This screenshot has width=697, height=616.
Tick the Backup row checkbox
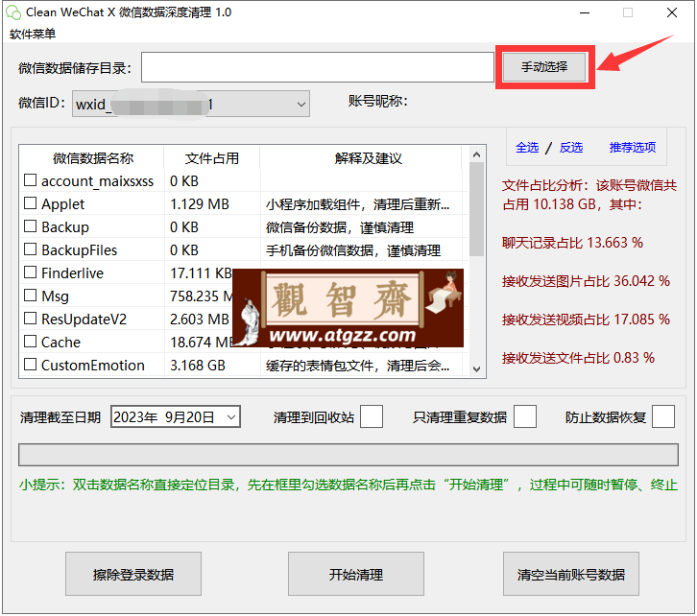coord(30,226)
